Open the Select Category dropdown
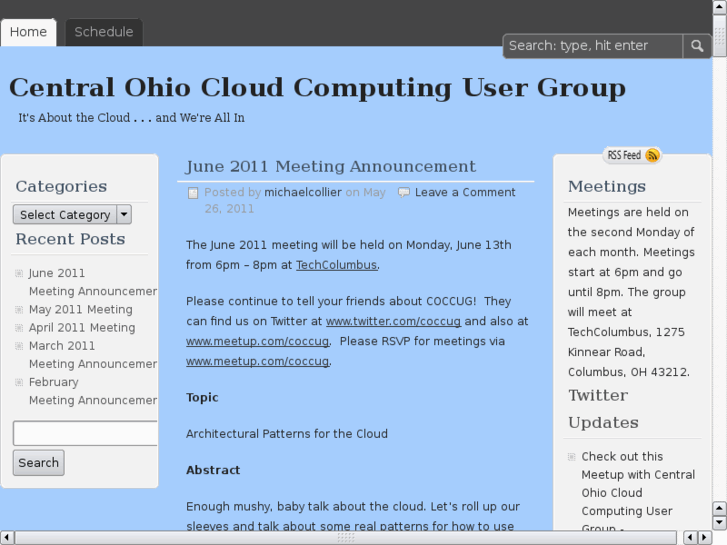The width and height of the screenshot is (727, 545). (x=72, y=215)
